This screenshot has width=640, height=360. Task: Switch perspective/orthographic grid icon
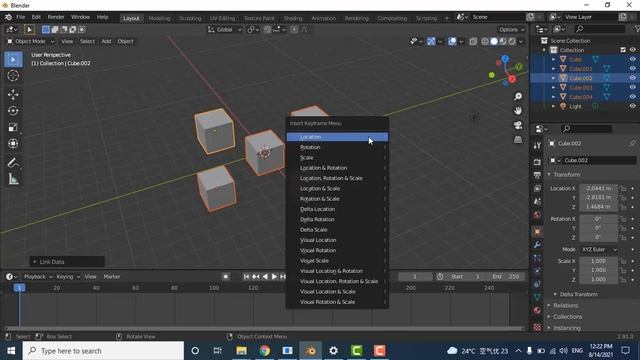point(518,140)
